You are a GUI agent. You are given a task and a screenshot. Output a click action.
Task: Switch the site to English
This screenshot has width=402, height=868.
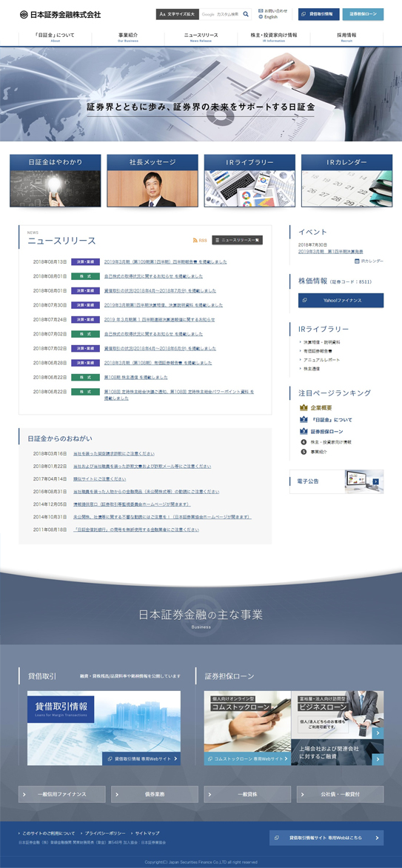[268, 17]
